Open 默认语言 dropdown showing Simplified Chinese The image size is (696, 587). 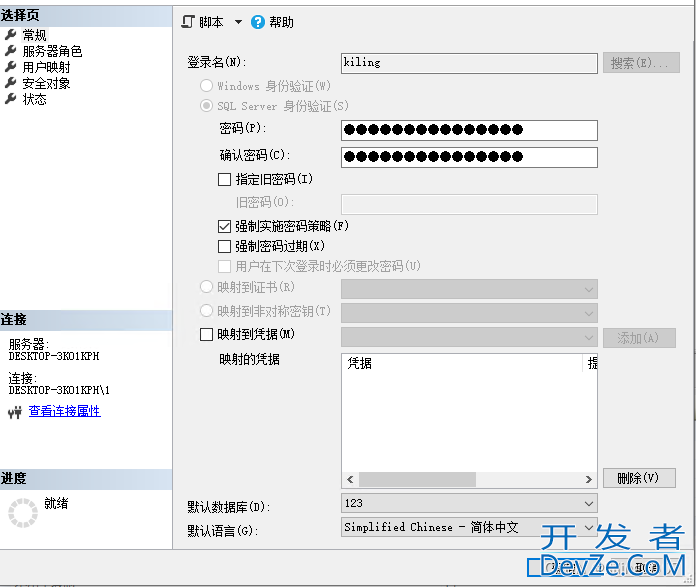pos(469,527)
